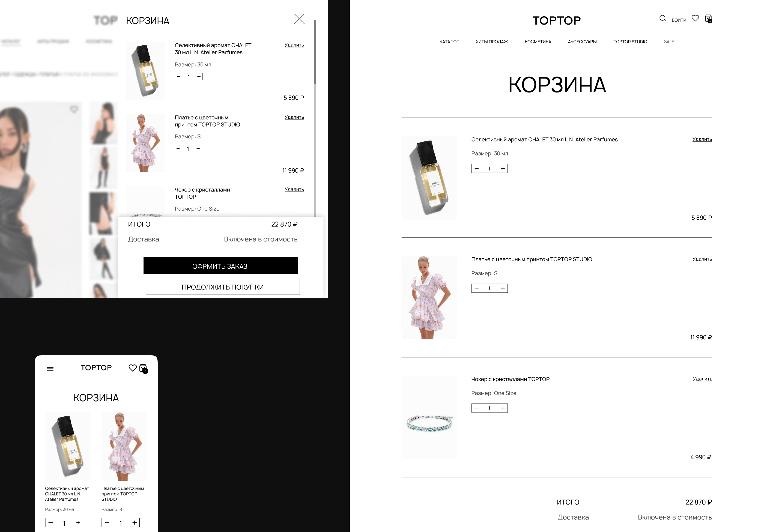Open cart bag icon in desktop header
This screenshot has width=764, height=532.
coord(708,19)
